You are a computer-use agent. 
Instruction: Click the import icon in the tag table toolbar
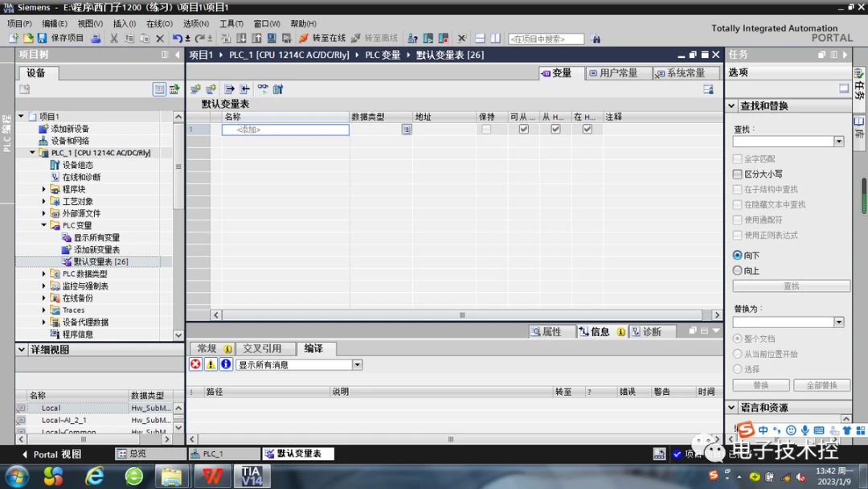point(244,89)
